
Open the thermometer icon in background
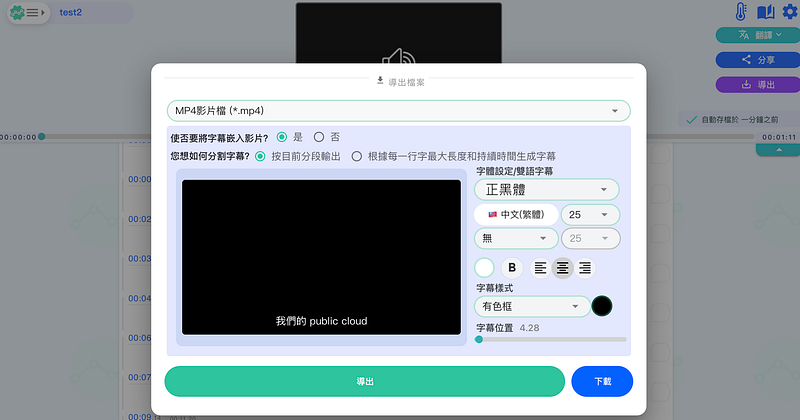coord(741,11)
